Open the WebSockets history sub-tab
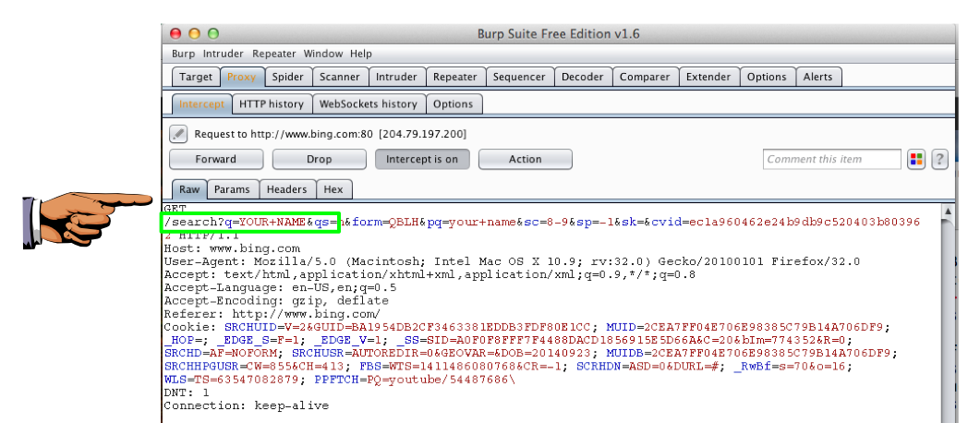The width and height of the screenshot is (980, 423). tap(369, 104)
